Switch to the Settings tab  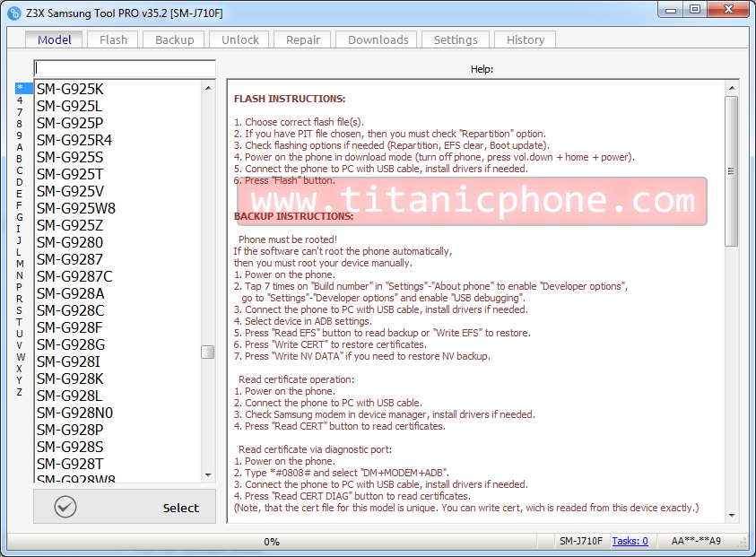tap(456, 39)
